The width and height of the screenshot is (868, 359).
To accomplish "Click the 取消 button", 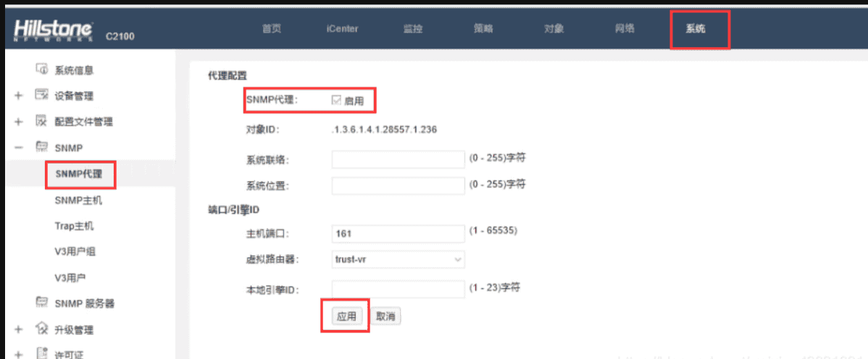I will (x=386, y=316).
